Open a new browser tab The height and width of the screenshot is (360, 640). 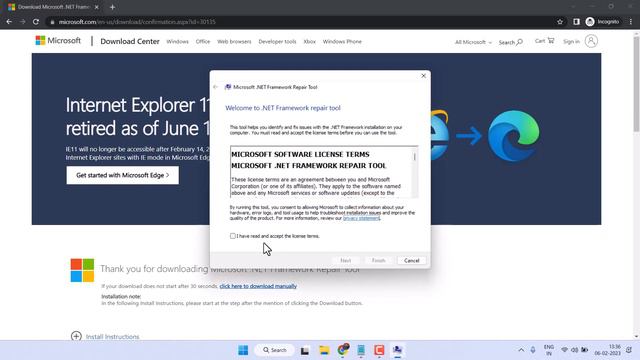tap(112, 7)
